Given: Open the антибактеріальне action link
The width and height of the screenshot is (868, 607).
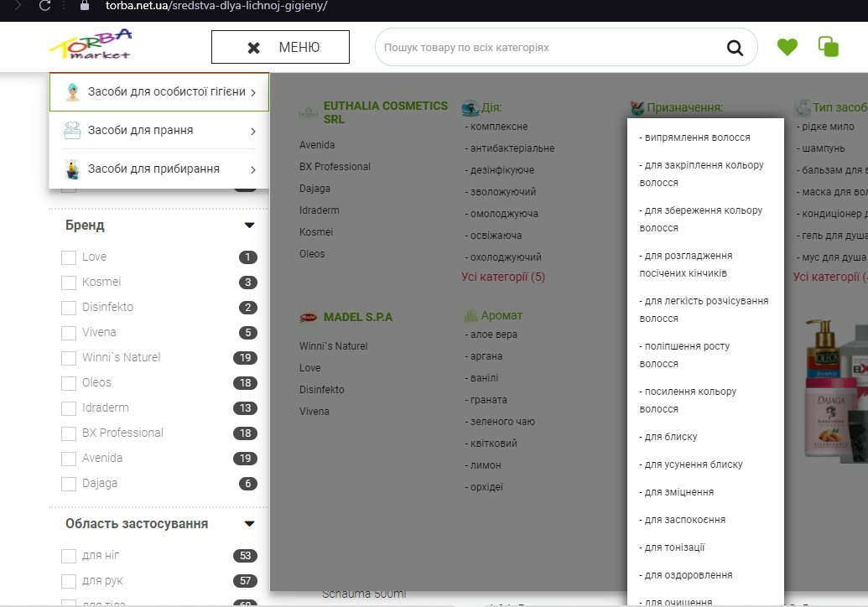Looking at the screenshot, I should 510,148.
